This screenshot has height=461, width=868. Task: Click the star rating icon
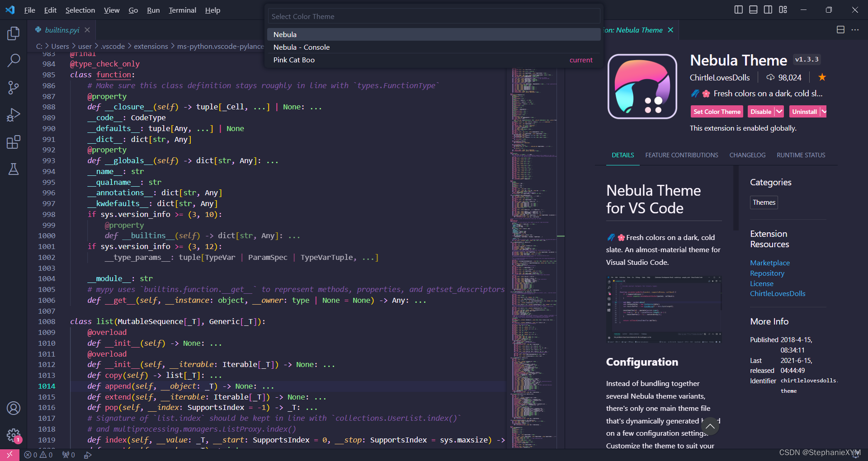(822, 77)
